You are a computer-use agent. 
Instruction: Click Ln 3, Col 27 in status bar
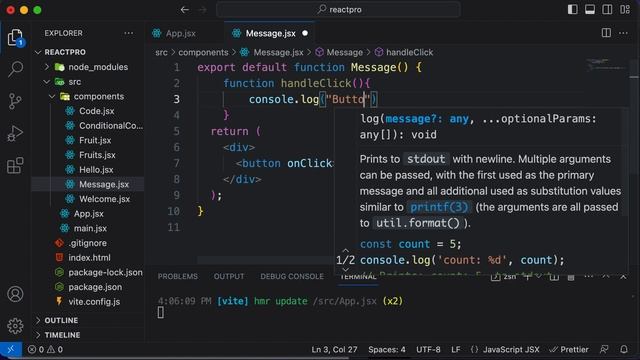[x=334, y=349]
